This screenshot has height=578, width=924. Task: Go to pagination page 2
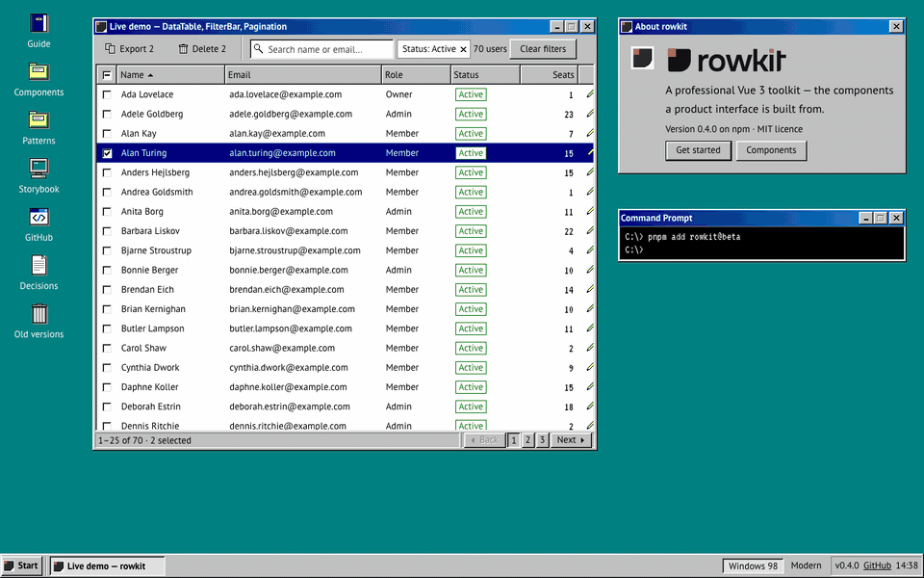tap(527, 440)
